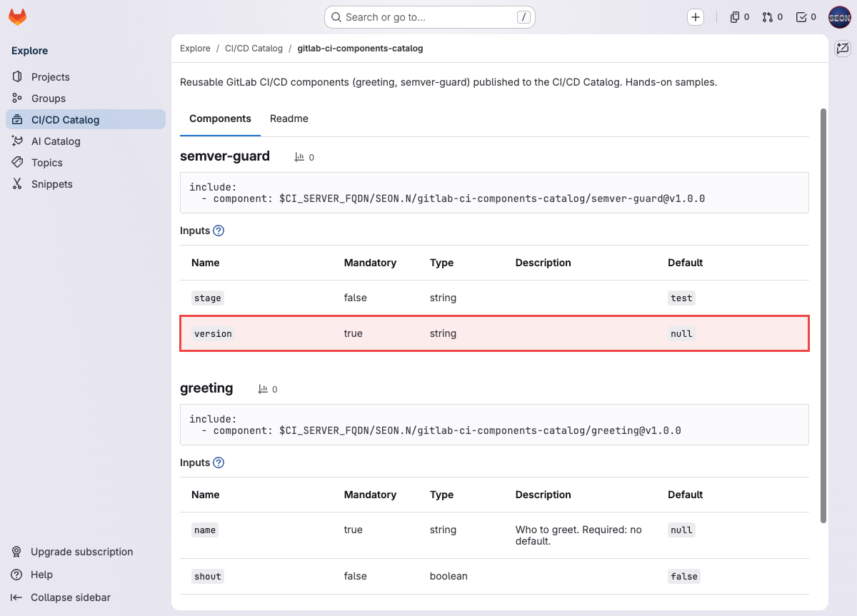The height and width of the screenshot is (616, 857).
Task: Click the Topics tag icon
Action: 17,163
